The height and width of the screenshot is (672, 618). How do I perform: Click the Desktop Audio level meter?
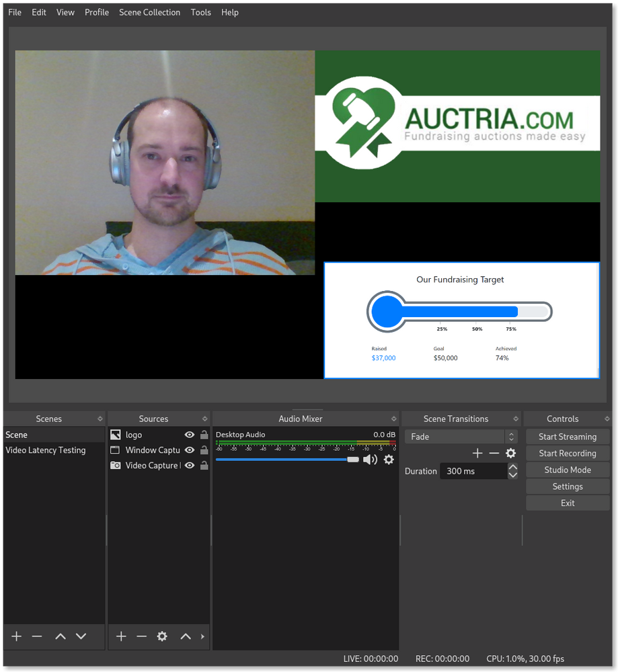[x=306, y=443]
